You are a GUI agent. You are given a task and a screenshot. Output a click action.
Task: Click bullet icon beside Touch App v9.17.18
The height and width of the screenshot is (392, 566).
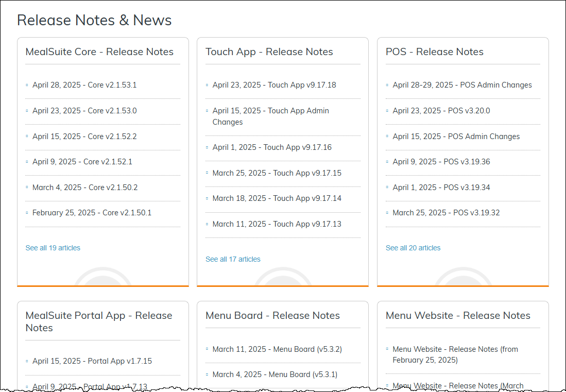click(x=207, y=85)
